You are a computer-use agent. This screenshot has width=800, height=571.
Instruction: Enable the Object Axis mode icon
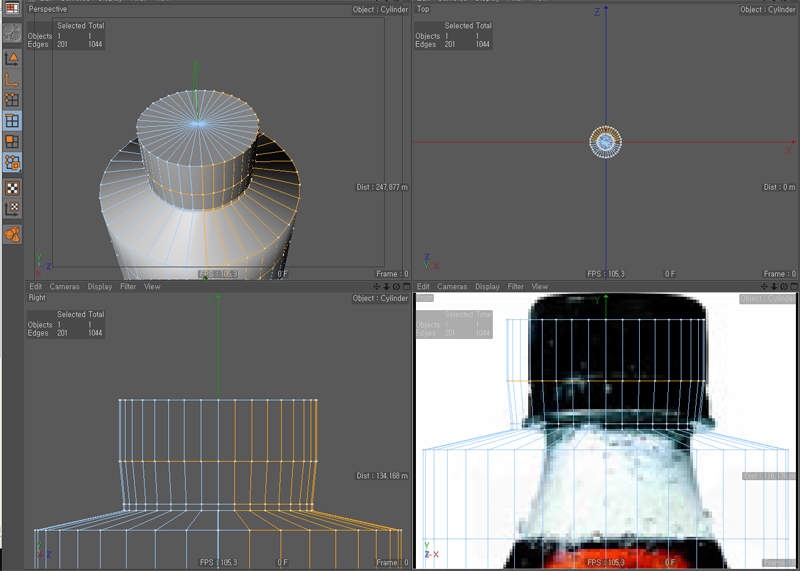[x=12, y=79]
